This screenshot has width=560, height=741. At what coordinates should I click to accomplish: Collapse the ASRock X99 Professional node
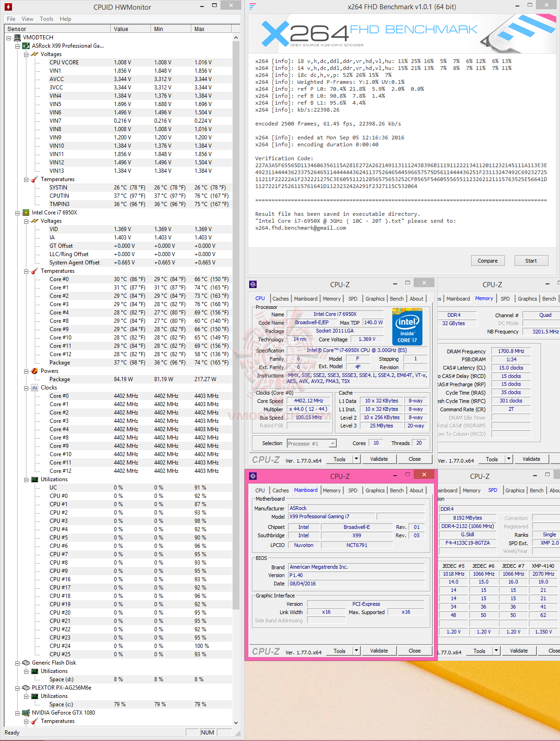(x=18, y=46)
